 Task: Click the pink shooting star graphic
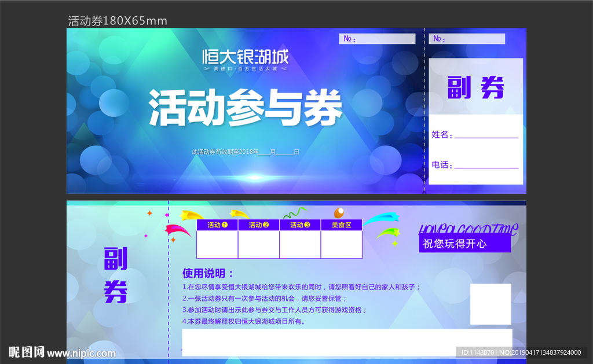point(178,230)
